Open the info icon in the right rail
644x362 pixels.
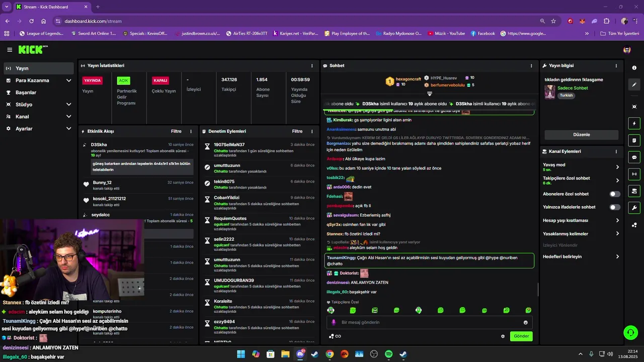[634, 68]
